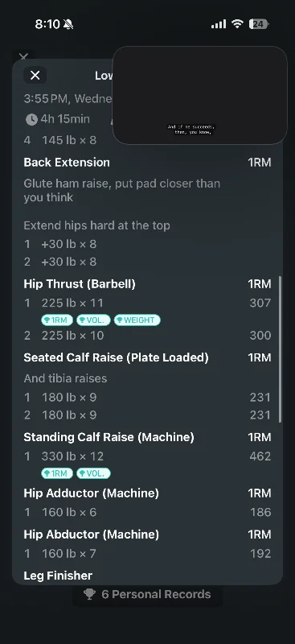Tap the VOL. badge under Standing Calf Raise
This screenshot has width=295, height=644.
tap(93, 473)
